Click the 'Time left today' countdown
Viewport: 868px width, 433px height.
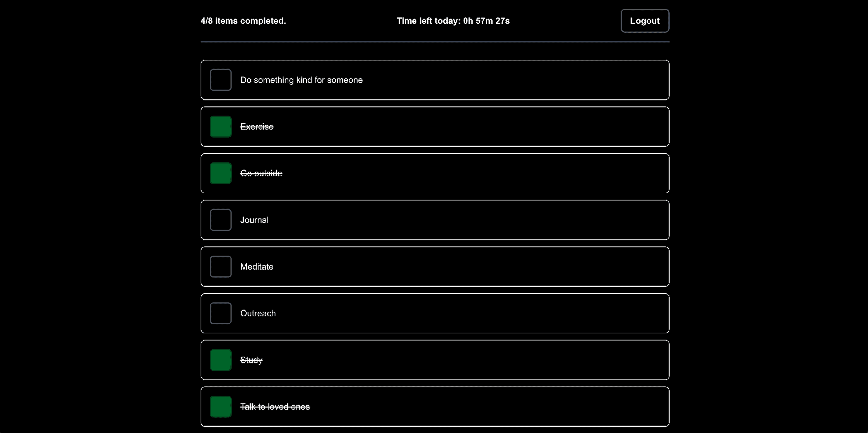[453, 21]
